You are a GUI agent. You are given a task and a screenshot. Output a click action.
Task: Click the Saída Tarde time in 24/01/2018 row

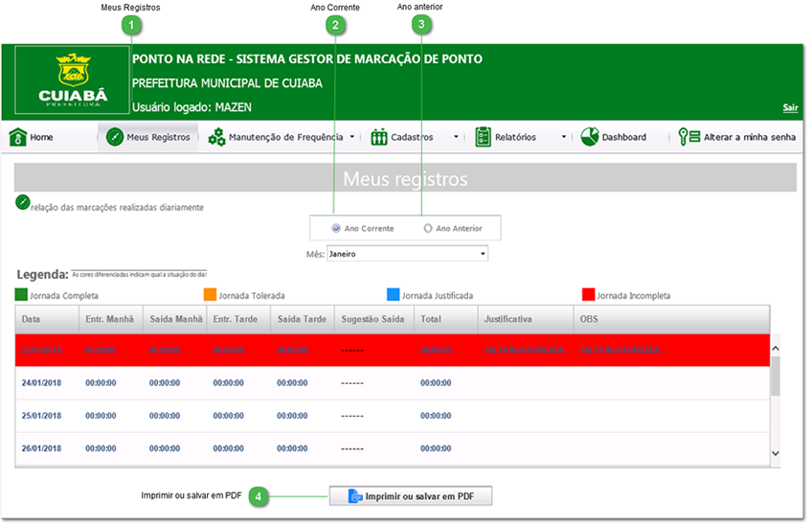(292, 383)
